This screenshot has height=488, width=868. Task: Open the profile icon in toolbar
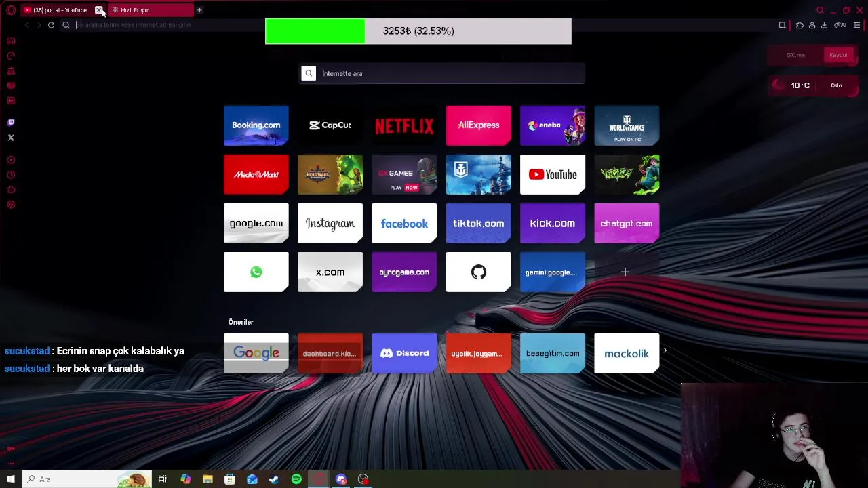(x=812, y=25)
